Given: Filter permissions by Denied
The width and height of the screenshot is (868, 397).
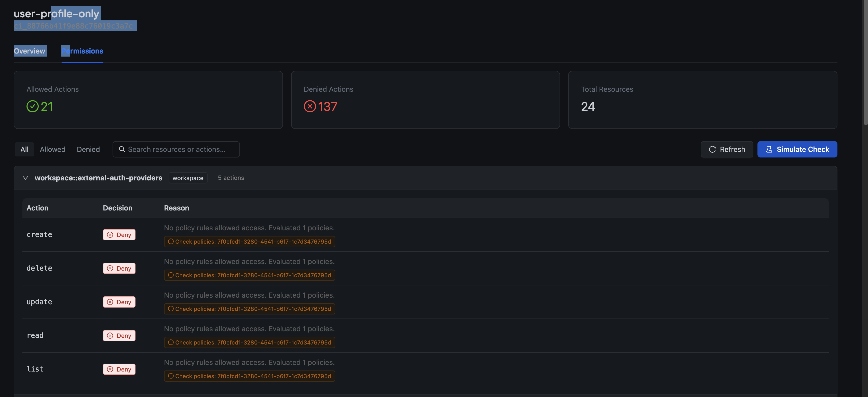Looking at the screenshot, I should coord(88,149).
